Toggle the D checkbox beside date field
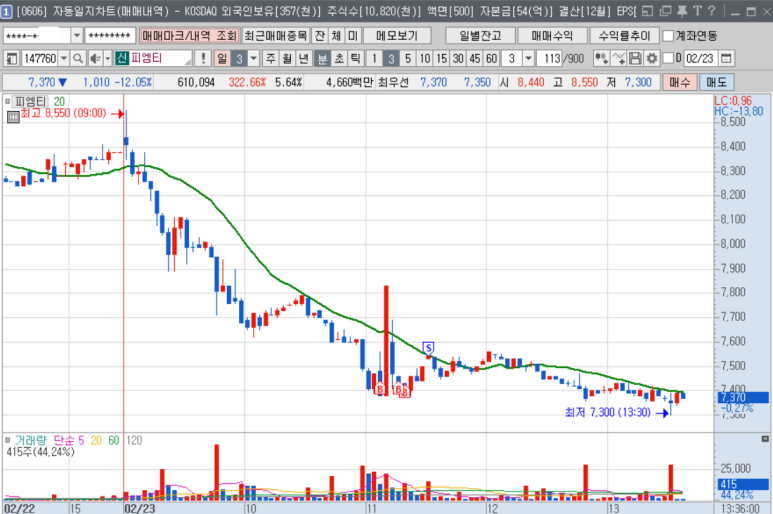 pos(667,58)
